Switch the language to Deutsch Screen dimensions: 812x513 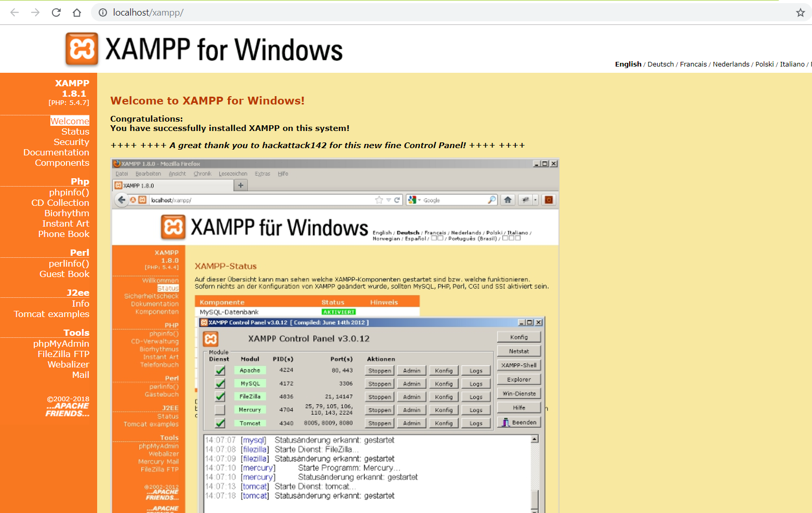(660, 64)
